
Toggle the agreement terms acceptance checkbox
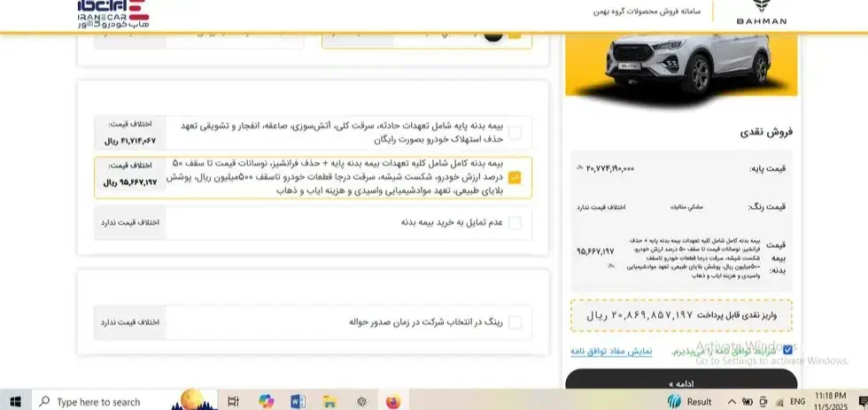(x=787, y=350)
